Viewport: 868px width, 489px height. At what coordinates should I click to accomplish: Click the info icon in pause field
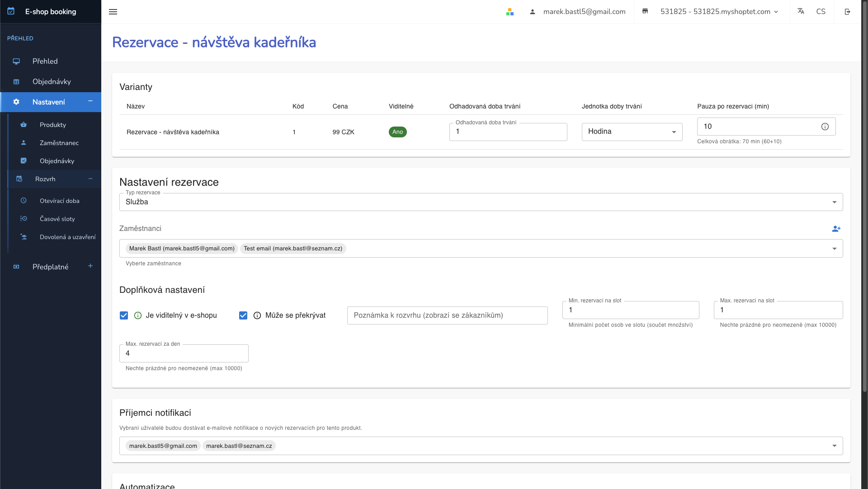click(x=825, y=127)
